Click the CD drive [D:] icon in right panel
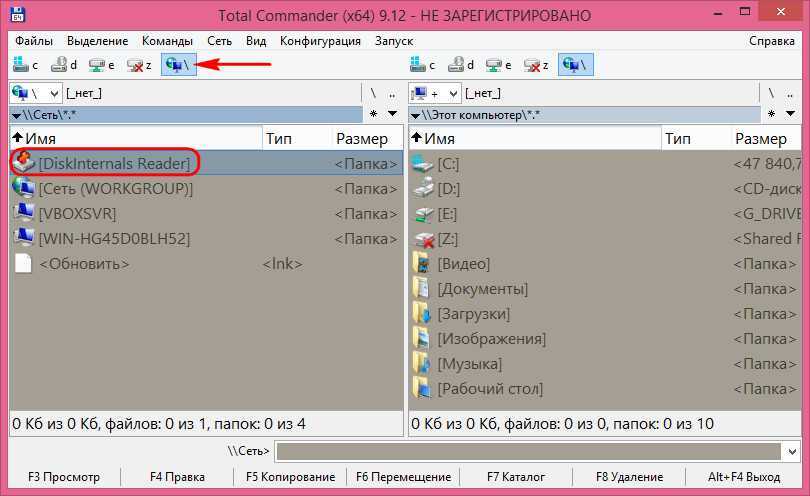The height and width of the screenshot is (496, 810). [423, 188]
